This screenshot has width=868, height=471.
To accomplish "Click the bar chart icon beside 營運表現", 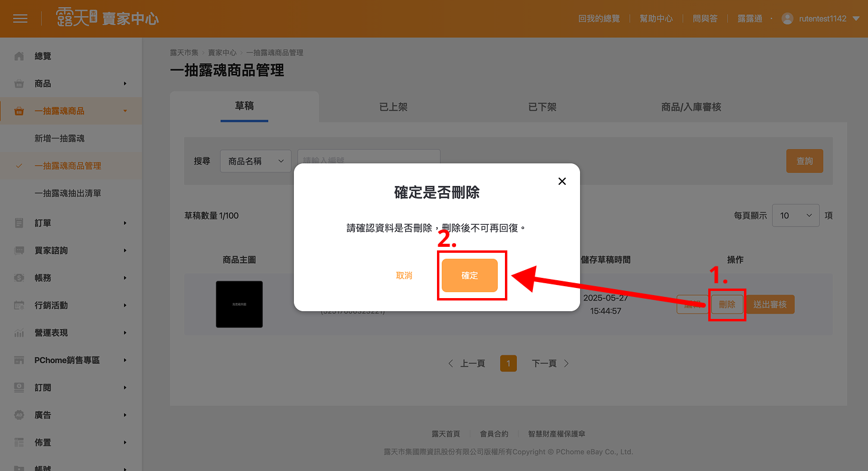I will click(19, 333).
